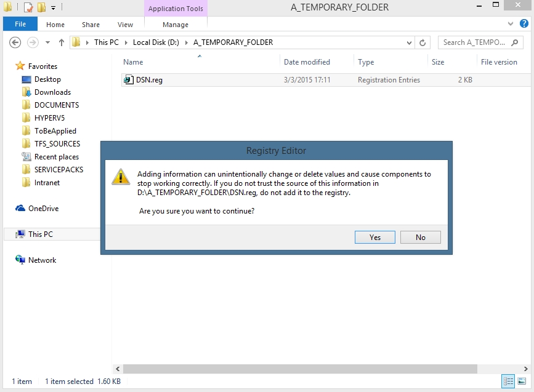The image size is (534, 392).
Task: Click the search magnifier icon
Action: (x=515, y=42)
